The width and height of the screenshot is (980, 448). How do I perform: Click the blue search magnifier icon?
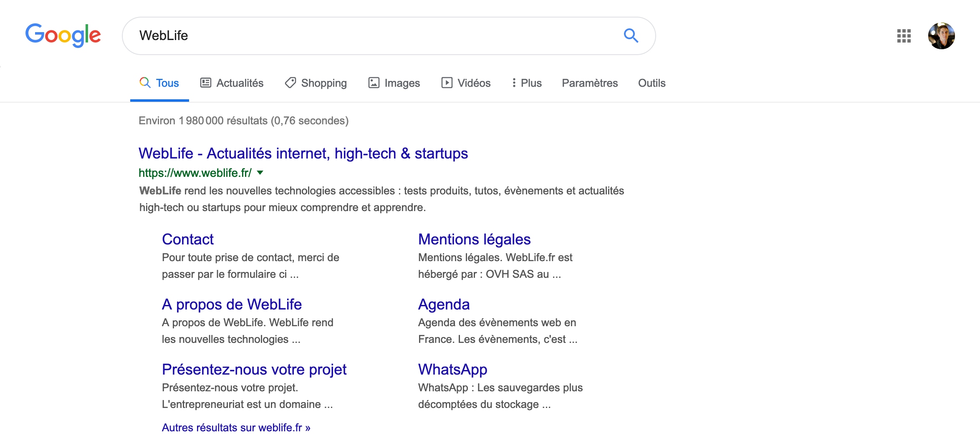631,36
